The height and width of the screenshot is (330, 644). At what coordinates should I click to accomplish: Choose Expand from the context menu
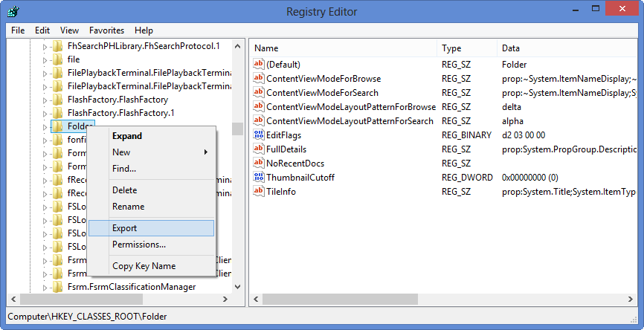(x=151, y=136)
